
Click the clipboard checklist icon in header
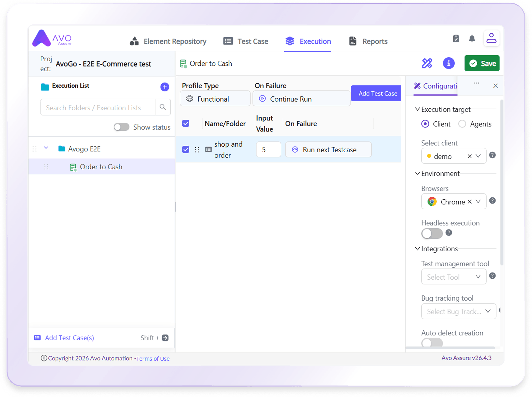[456, 38]
